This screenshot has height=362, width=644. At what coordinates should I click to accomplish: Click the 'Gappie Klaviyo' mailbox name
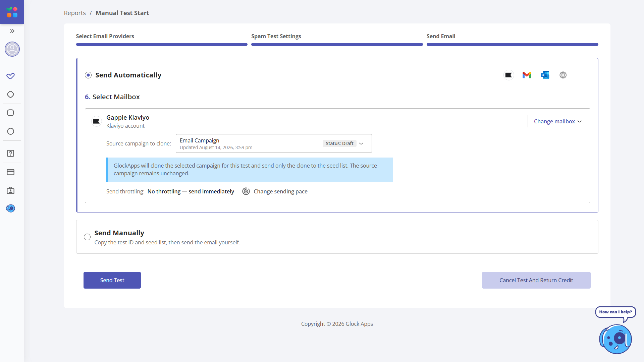click(128, 117)
